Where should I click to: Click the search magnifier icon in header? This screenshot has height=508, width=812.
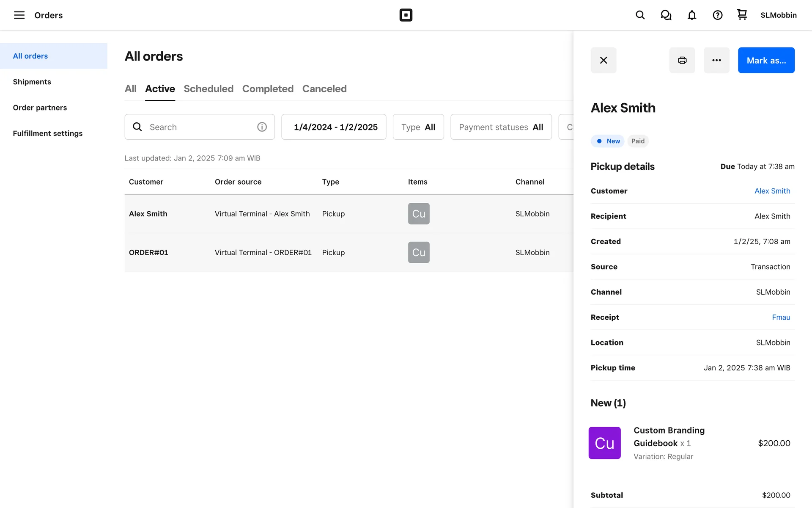click(640, 15)
